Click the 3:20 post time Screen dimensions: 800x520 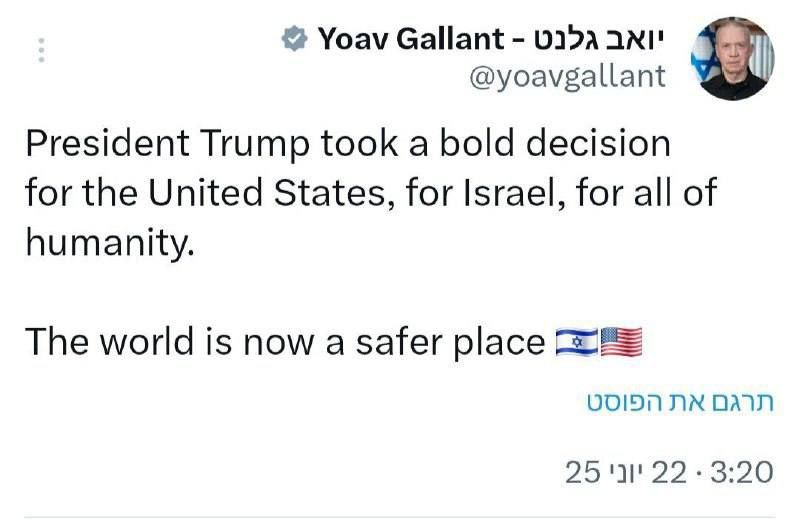tap(742, 472)
